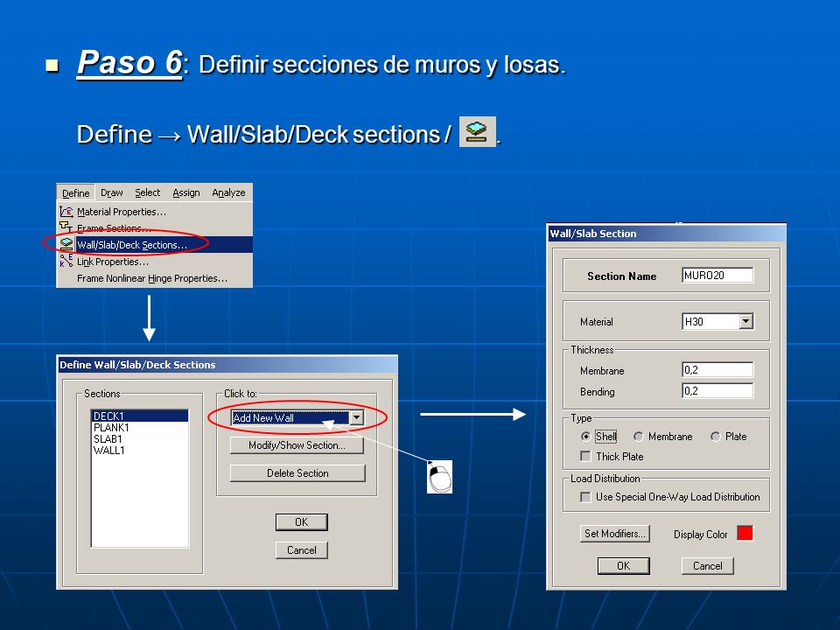Click OK in Define Wall/Slab/Deck Sections dialog
This screenshot has height=630, width=840.
(302, 521)
